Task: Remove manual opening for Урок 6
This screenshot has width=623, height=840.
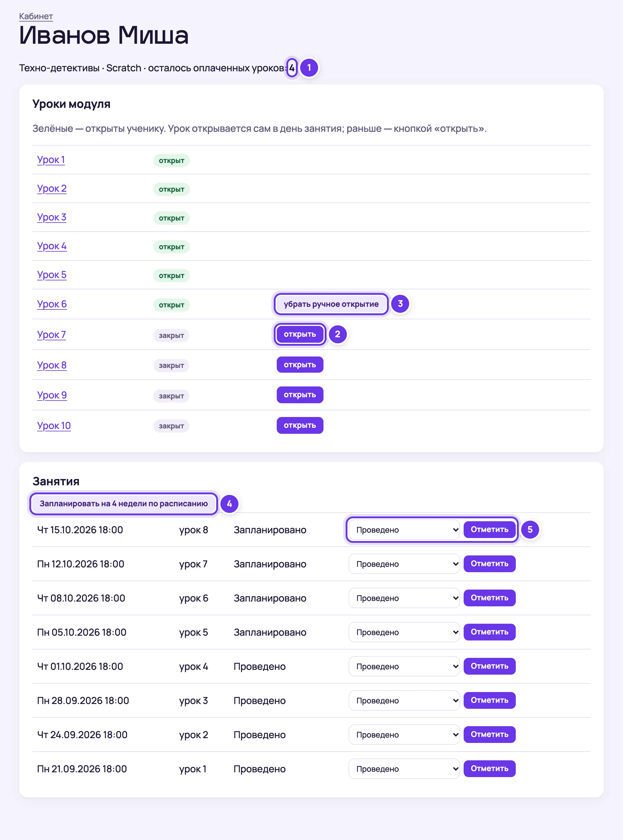Action: point(331,304)
